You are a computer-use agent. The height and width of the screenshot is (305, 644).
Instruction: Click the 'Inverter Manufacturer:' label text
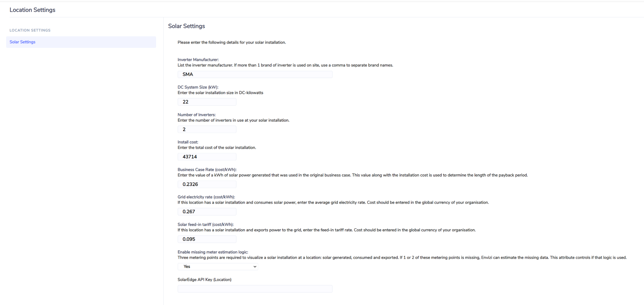[198, 60]
